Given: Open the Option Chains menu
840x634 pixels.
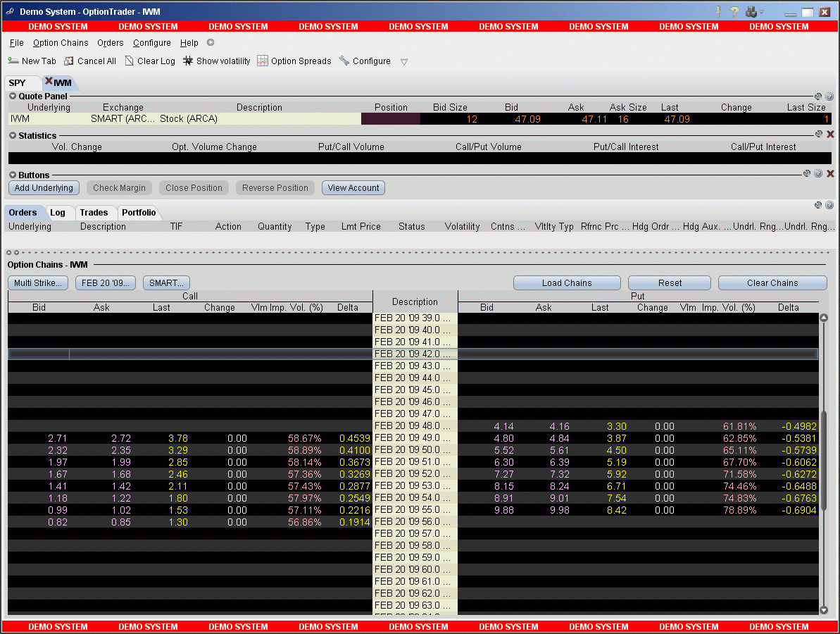Looking at the screenshot, I should coord(61,43).
